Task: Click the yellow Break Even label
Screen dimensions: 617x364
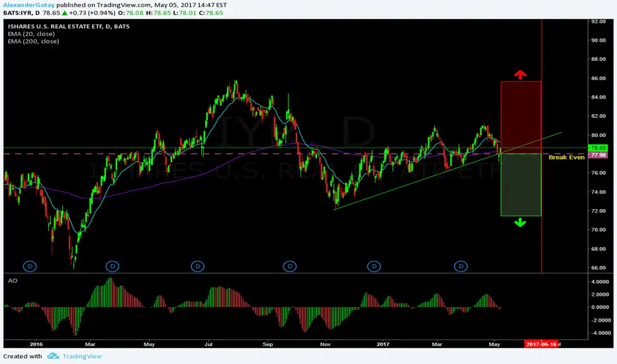Action: [x=567, y=158]
